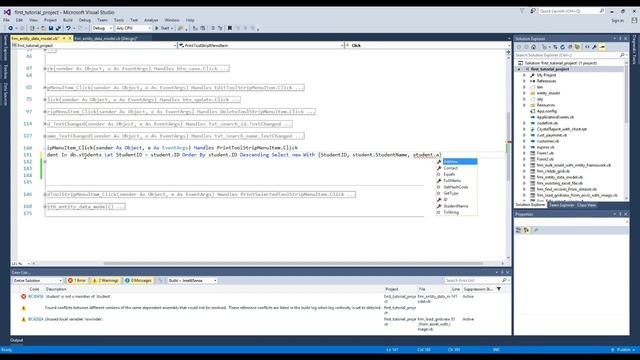Open the File menu

pos(7,20)
